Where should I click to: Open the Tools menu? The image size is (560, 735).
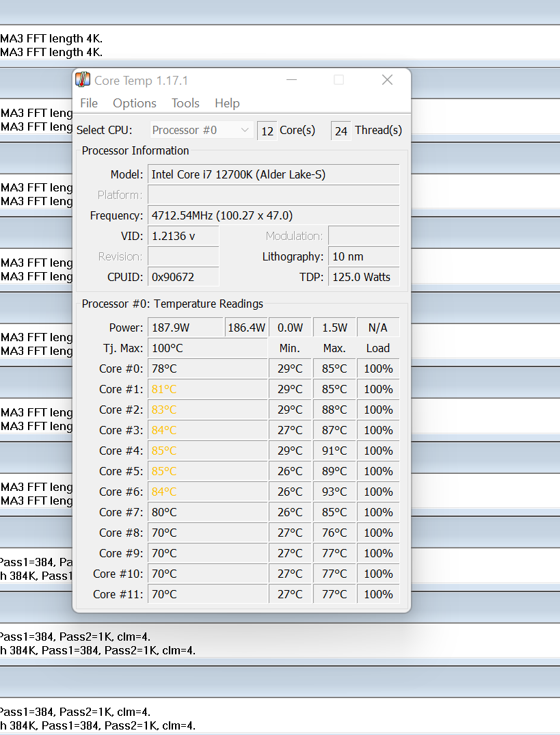pyautogui.click(x=185, y=103)
